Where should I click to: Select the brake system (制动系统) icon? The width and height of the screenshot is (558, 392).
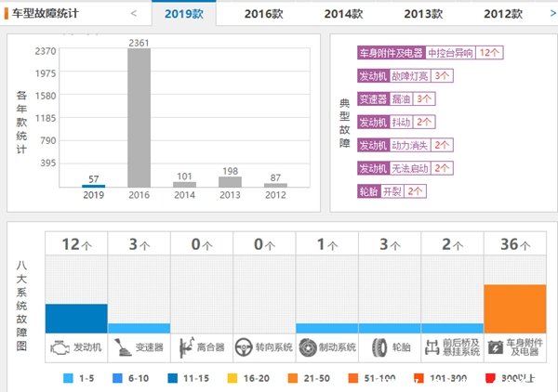pos(308,348)
